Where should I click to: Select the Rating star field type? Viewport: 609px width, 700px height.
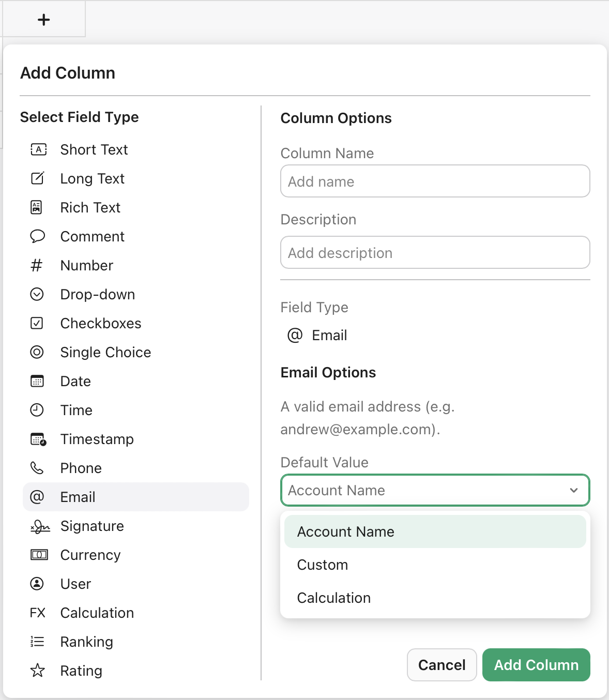click(x=81, y=671)
